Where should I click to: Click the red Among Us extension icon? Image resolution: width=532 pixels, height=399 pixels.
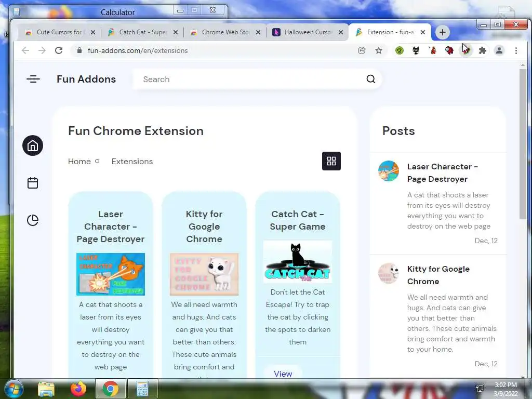tap(449, 50)
